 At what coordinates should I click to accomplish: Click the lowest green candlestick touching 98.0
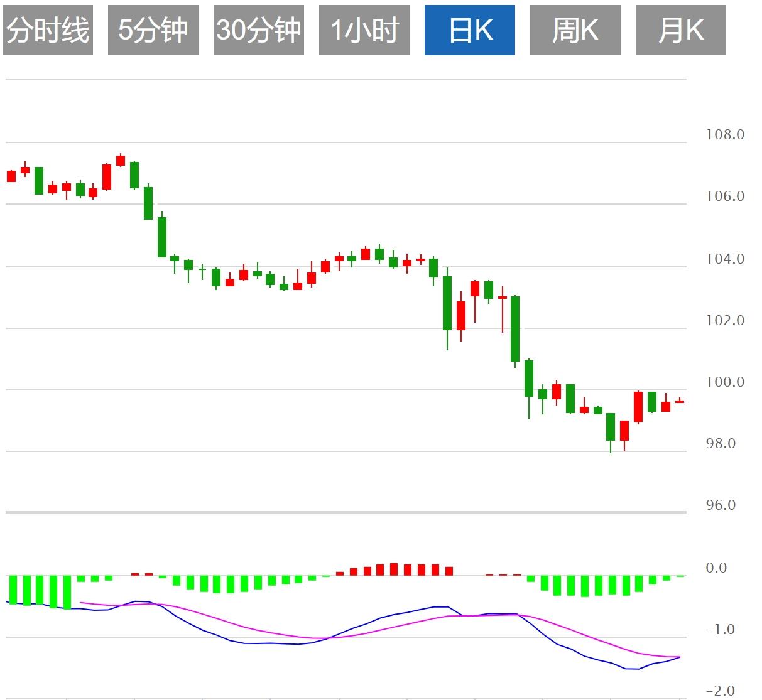[x=611, y=427]
